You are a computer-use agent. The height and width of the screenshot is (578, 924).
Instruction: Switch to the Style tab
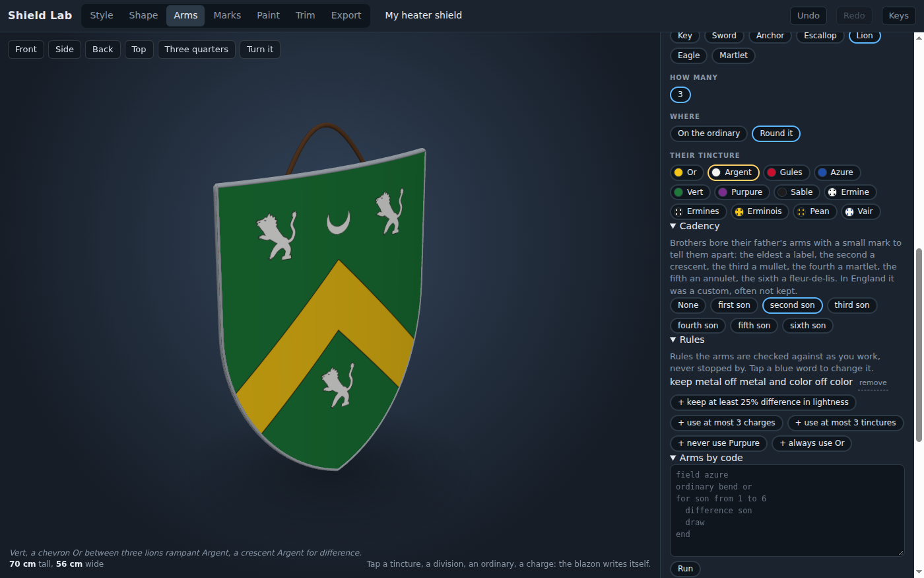pyautogui.click(x=102, y=15)
